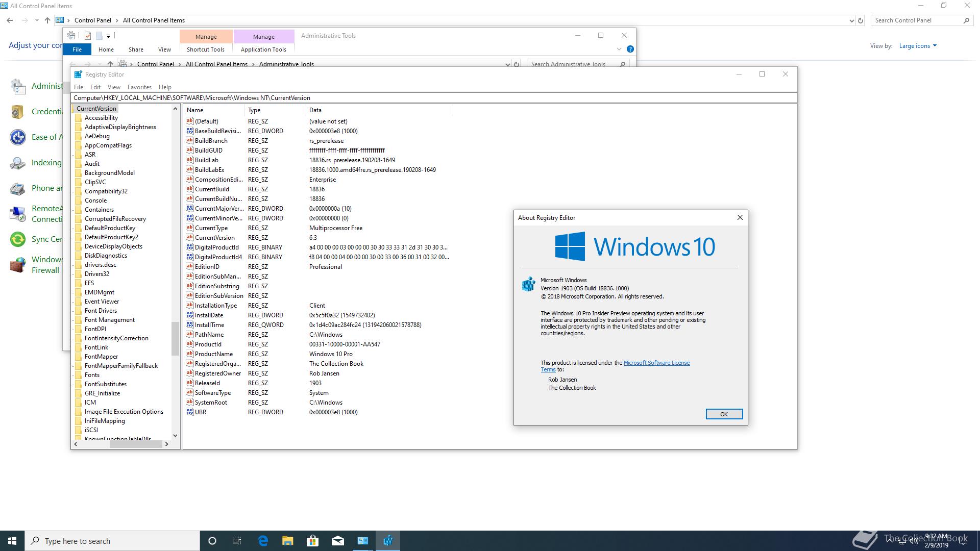Click the Type column header

276,110
